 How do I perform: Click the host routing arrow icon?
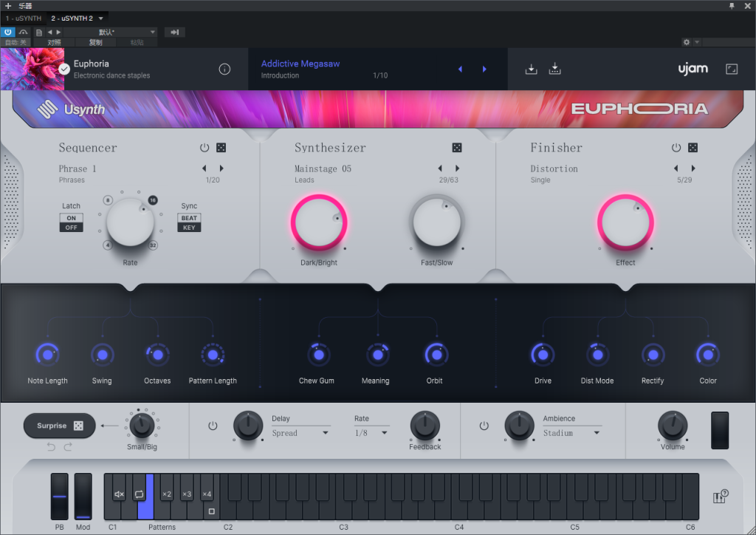pos(174,32)
